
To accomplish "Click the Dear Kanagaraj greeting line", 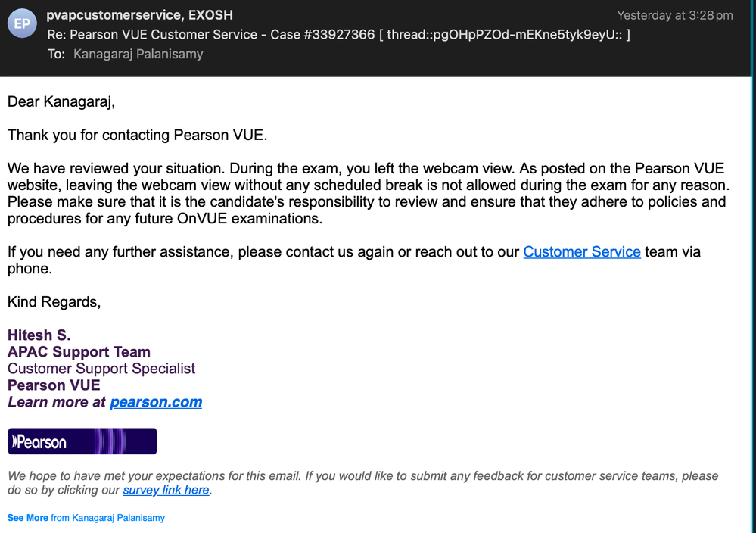I will click(x=61, y=101).
